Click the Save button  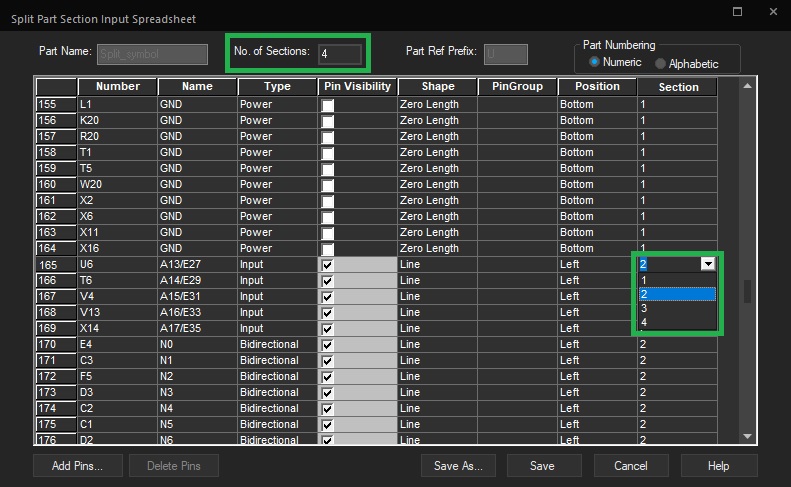543,466
